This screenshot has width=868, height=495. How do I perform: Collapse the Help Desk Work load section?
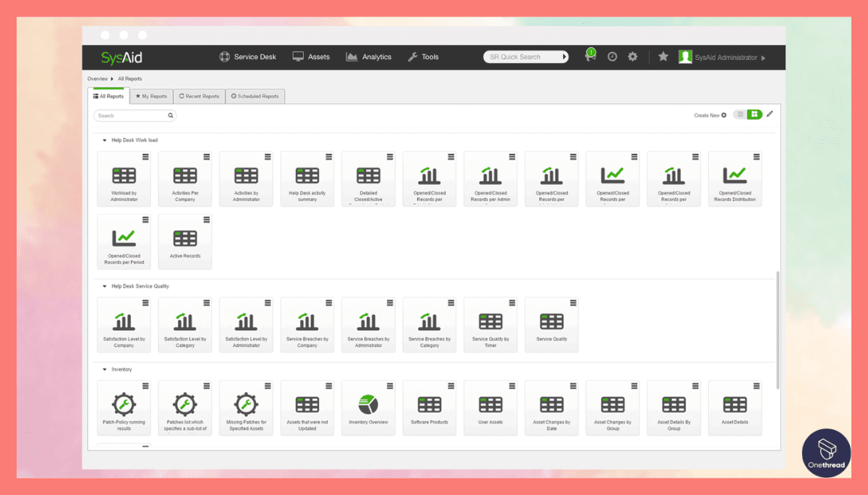[106, 139]
